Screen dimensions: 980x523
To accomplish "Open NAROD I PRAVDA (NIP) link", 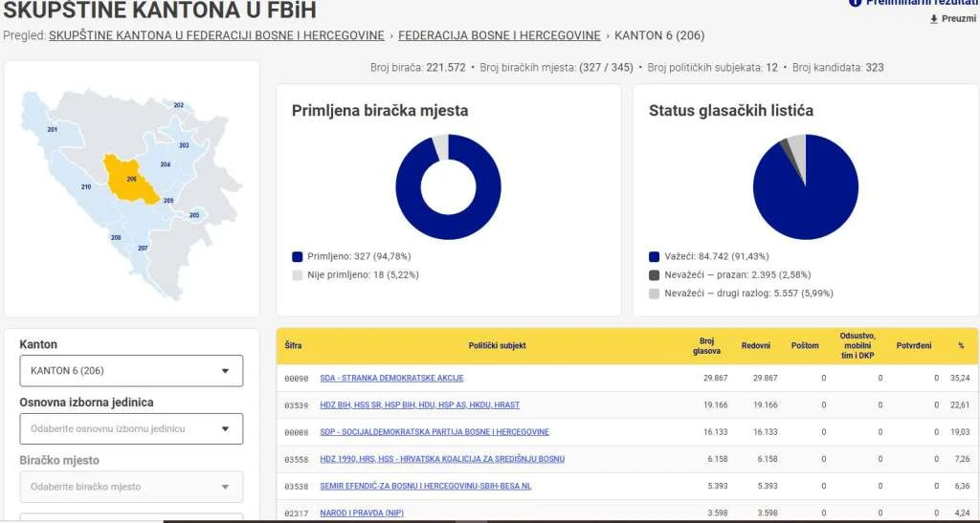I will tap(362, 512).
